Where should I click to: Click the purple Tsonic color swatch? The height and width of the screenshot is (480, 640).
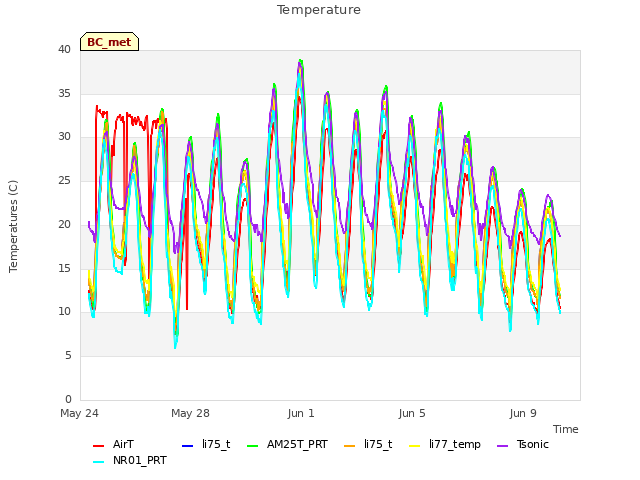[502, 445]
